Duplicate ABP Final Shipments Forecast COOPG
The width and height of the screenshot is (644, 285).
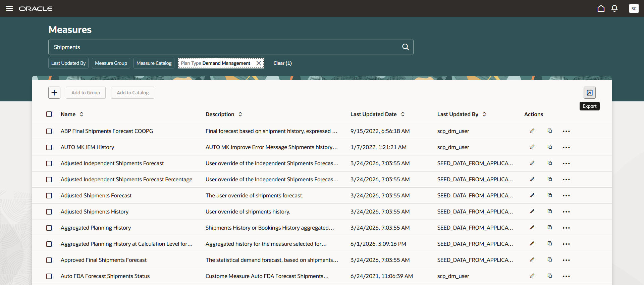[x=549, y=131]
